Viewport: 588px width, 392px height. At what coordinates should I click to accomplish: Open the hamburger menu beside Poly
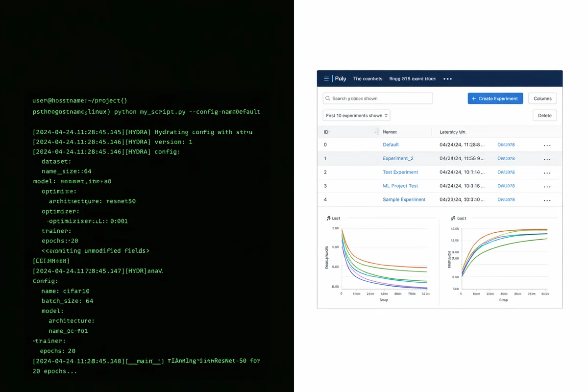(326, 78)
